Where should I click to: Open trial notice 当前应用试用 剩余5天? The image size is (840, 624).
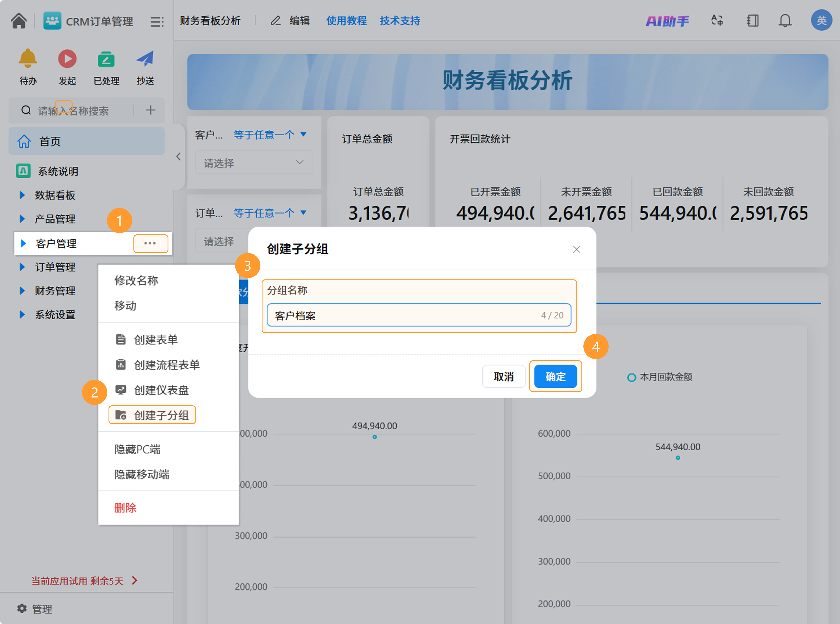pos(85,580)
